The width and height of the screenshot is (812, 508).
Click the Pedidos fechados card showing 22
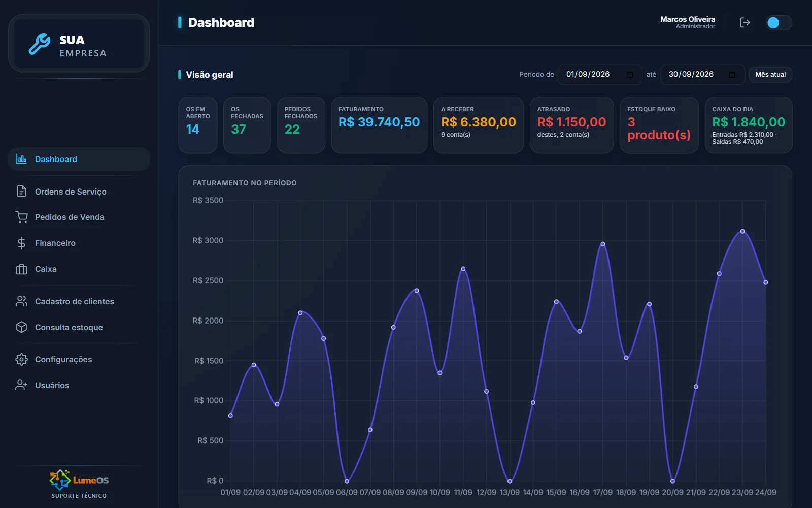(301, 125)
